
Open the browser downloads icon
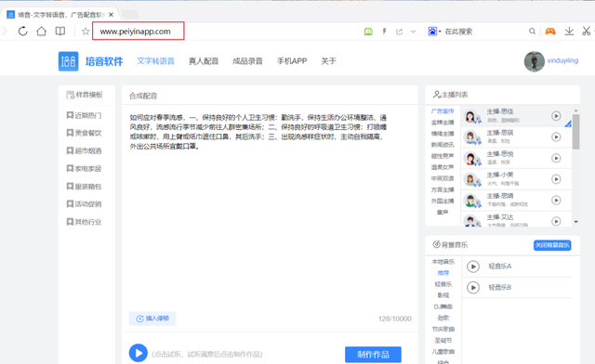pyautogui.click(x=569, y=31)
